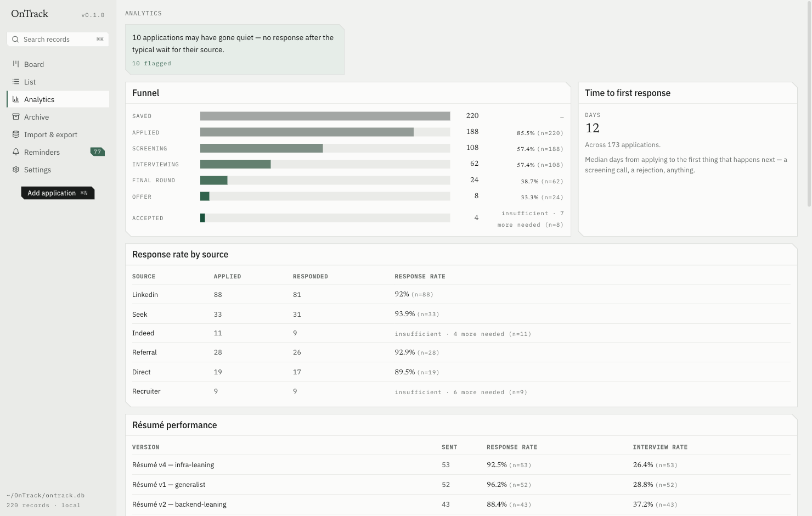The height and width of the screenshot is (516, 812).
Task: Click the Reminders bell icon
Action: [x=16, y=152]
